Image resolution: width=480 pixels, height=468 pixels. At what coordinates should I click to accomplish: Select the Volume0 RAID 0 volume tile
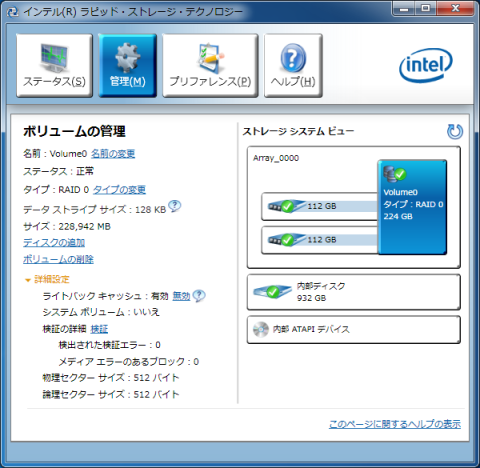coord(412,207)
